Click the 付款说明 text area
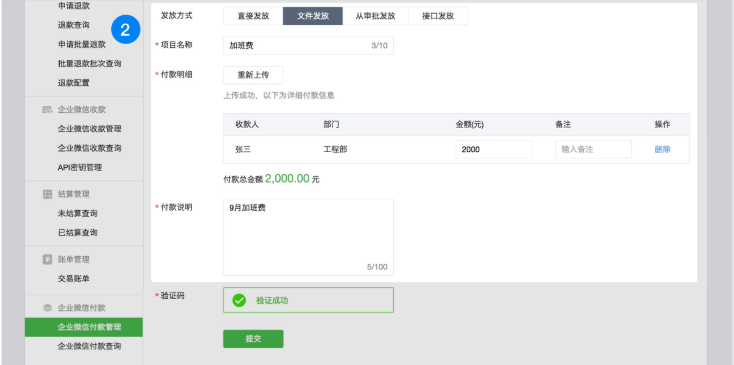The height and width of the screenshot is (365, 734). point(308,237)
